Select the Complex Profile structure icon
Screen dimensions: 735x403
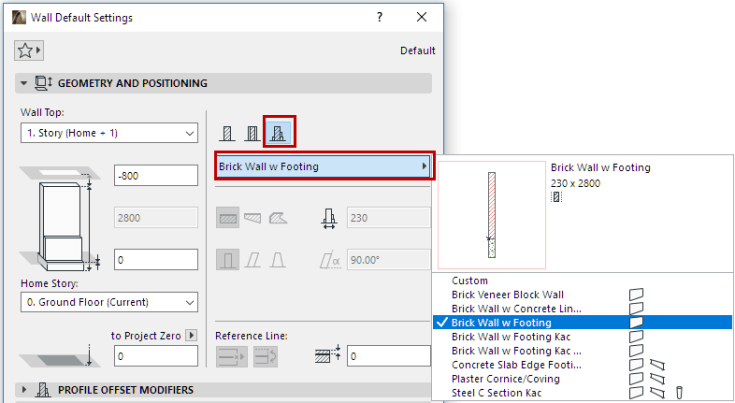(x=278, y=132)
